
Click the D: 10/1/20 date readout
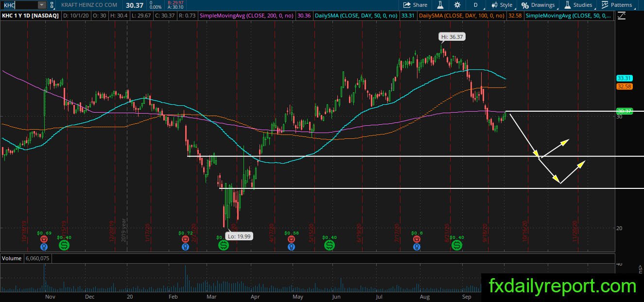[77, 16]
